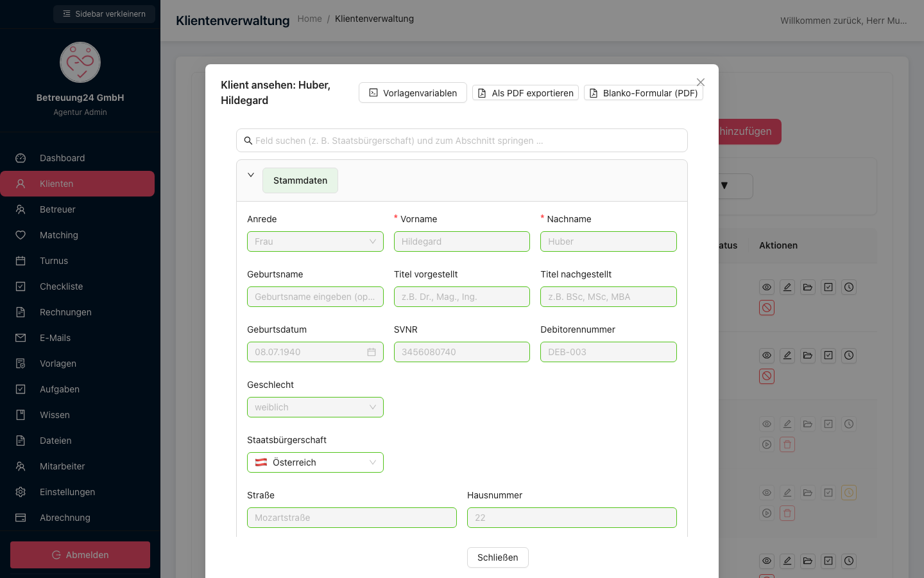Click the orange highlighted clock icon
This screenshot has width=924, height=578.
[x=849, y=493]
